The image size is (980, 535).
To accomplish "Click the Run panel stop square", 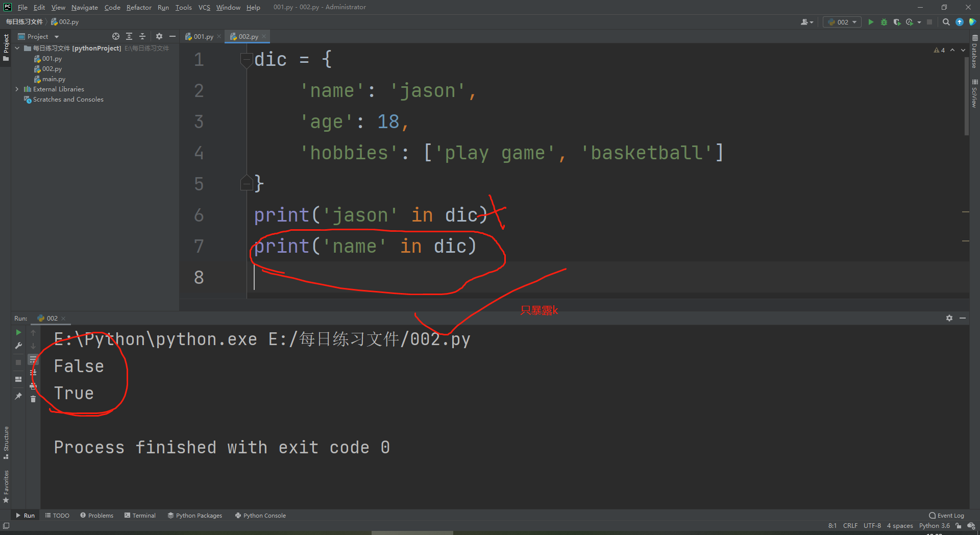I will (x=18, y=362).
